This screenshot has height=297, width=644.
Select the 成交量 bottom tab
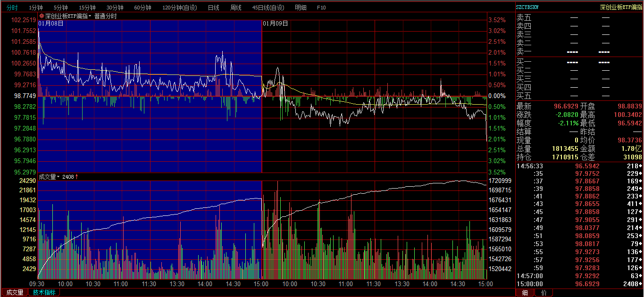click(x=14, y=292)
